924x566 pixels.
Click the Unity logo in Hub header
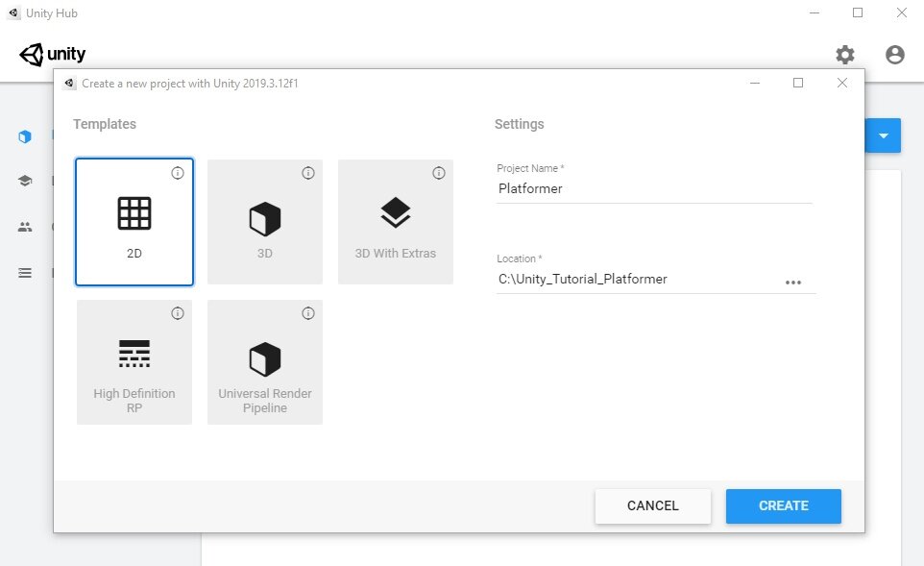coord(53,54)
